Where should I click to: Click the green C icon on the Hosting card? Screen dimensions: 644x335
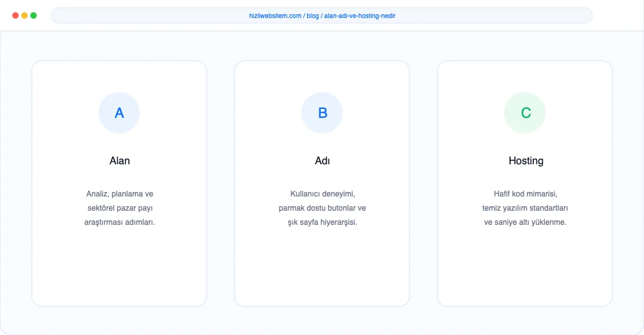pos(525,113)
